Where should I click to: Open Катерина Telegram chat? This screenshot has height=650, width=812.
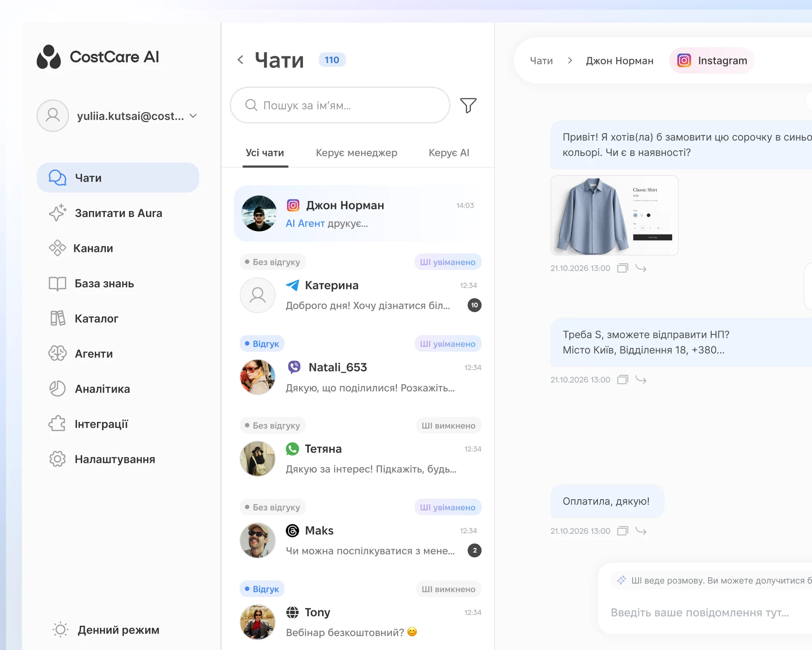(361, 295)
